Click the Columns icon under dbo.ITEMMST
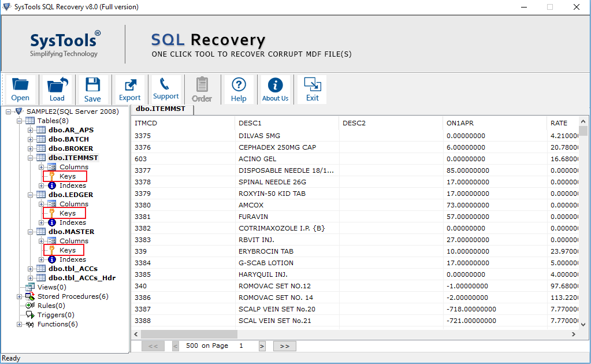This screenshot has width=591, height=364. tap(52, 167)
